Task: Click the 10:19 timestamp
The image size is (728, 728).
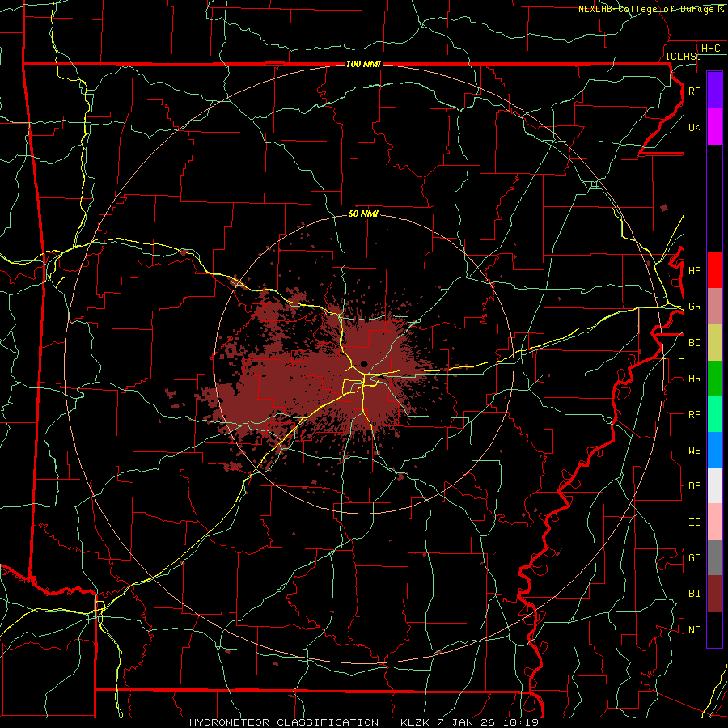Action: tap(523, 722)
